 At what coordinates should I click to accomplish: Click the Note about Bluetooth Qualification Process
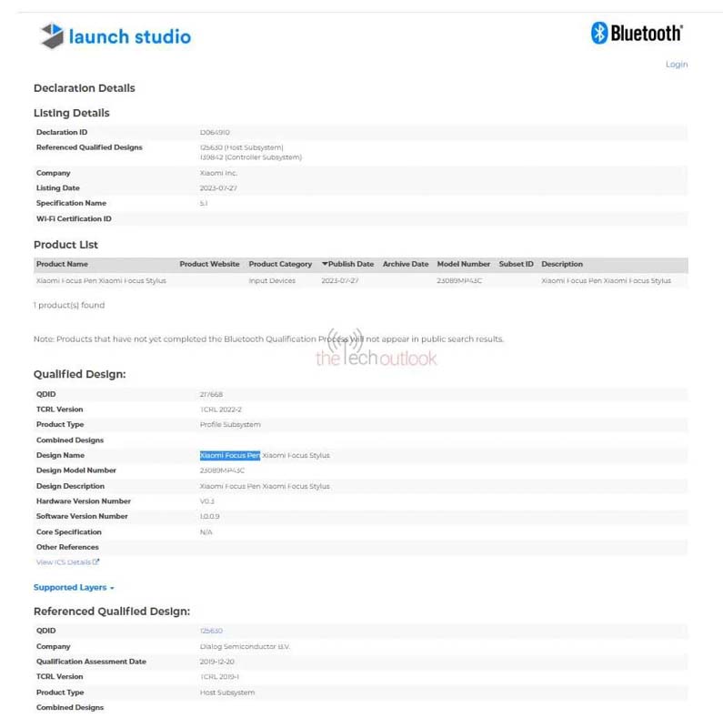268,339
